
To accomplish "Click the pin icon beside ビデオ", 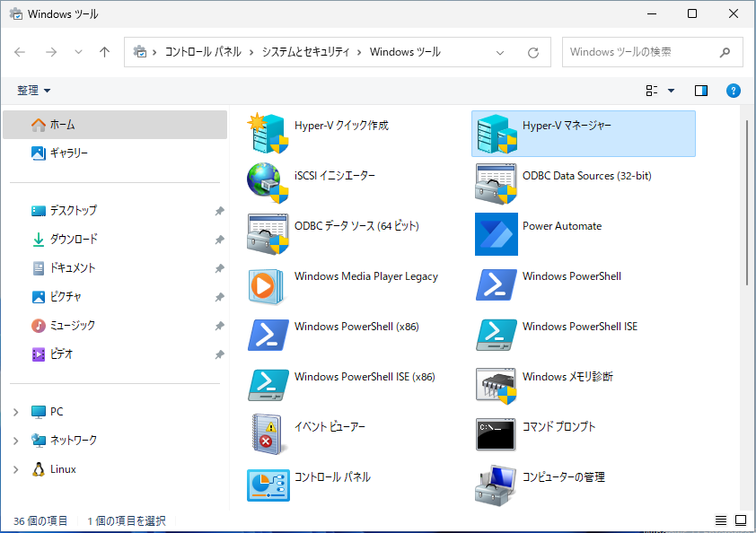I will pos(219,354).
